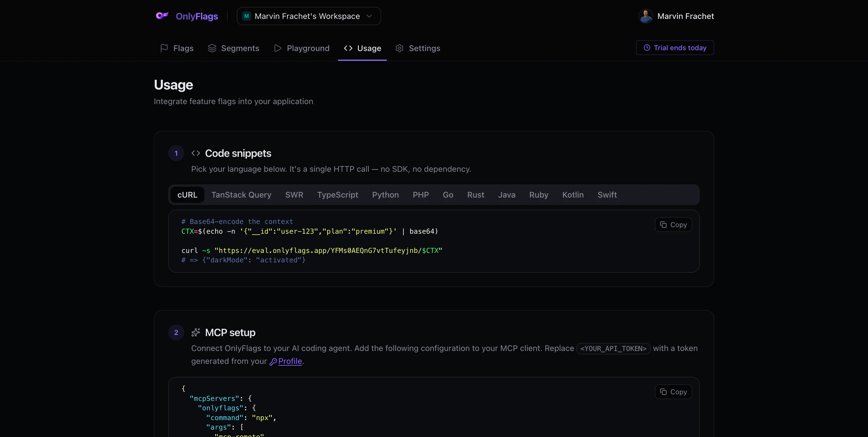Show the Rust code snippet

point(475,195)
